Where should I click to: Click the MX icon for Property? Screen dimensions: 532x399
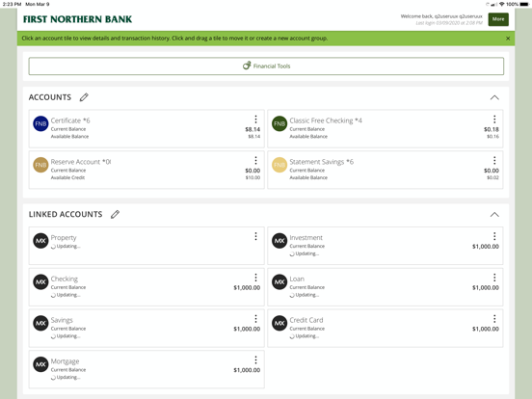(x=40, y=241)
